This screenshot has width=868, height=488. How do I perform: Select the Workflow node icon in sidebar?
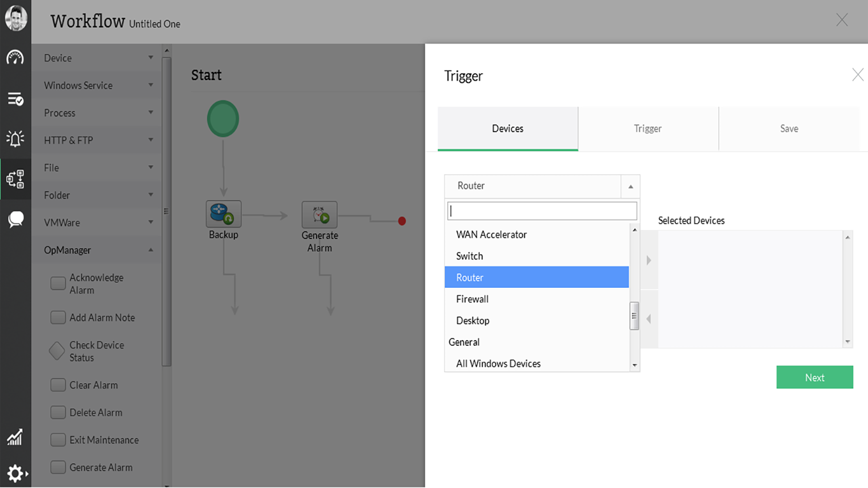coord(15,179)
